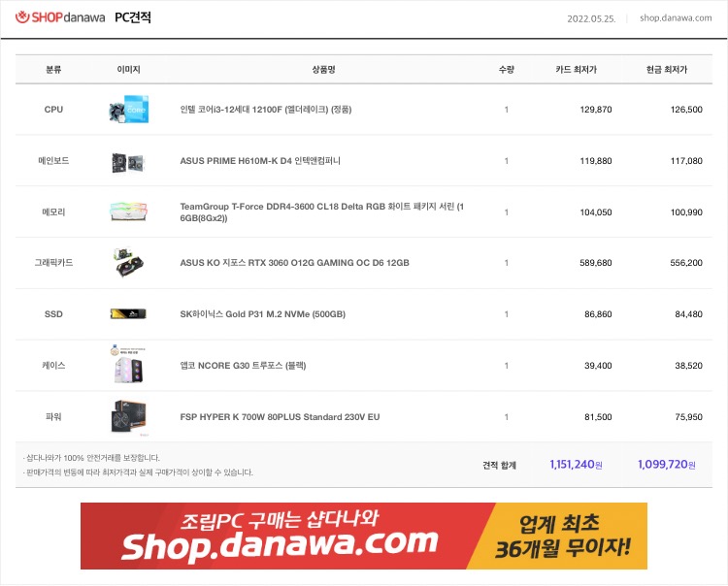Open the ASUS PRIME H610M-K D4 product link

(x=260, y=161)
